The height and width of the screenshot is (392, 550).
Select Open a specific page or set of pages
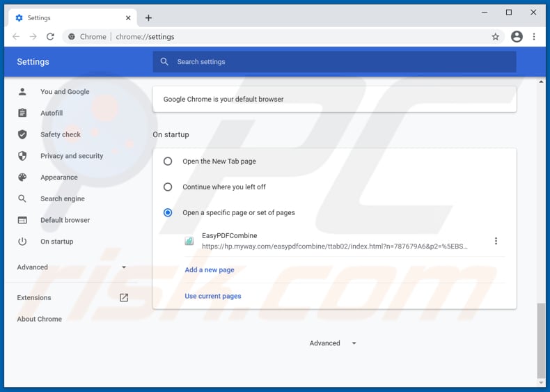(x=168, y=212)
